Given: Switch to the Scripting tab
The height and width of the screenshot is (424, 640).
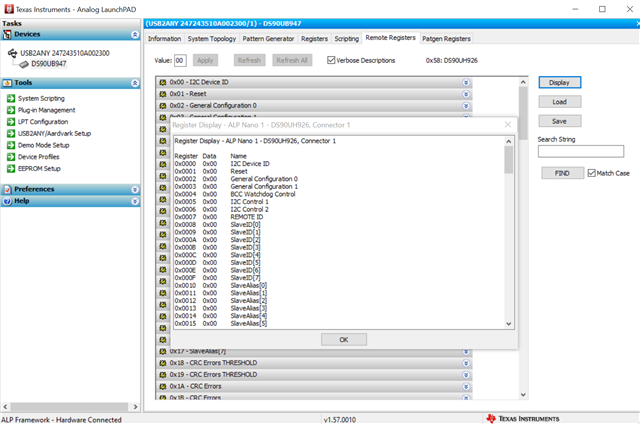Looking at the screenshot, I should point(347,39).
